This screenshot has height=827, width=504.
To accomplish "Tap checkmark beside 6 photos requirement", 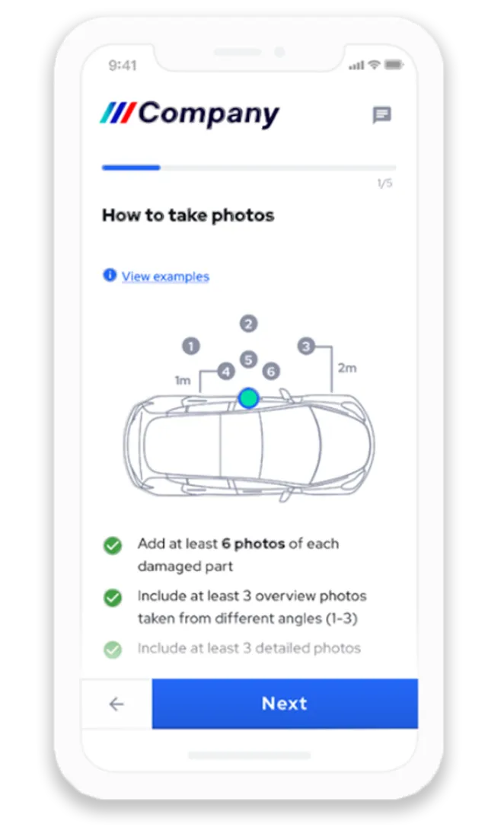I will pyautogui.click(x=112, y=545).
